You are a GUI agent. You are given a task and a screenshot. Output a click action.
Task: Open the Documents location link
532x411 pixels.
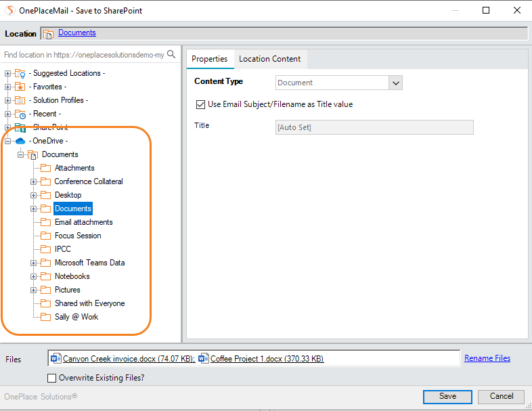pos(77,33)
